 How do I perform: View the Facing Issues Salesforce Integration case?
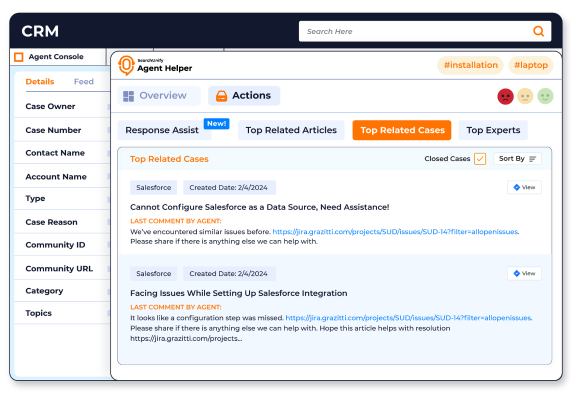click(524, 274)
